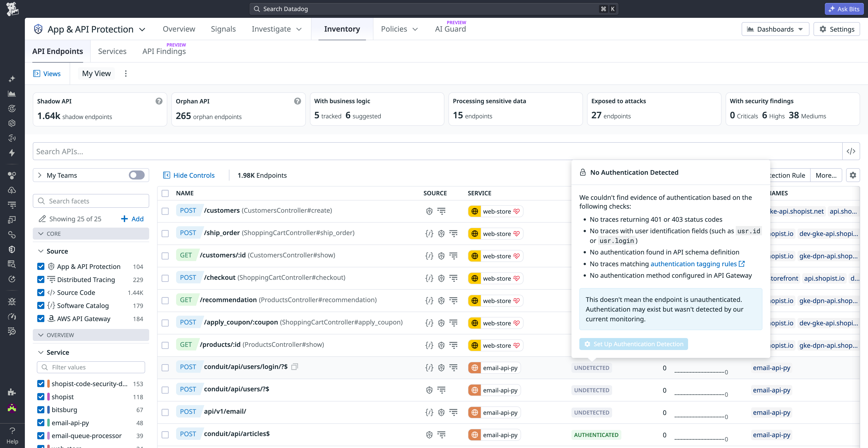This screenshot has width=868, height=448.
Task: Click the Settings gear button
Action: coord(837,29)
